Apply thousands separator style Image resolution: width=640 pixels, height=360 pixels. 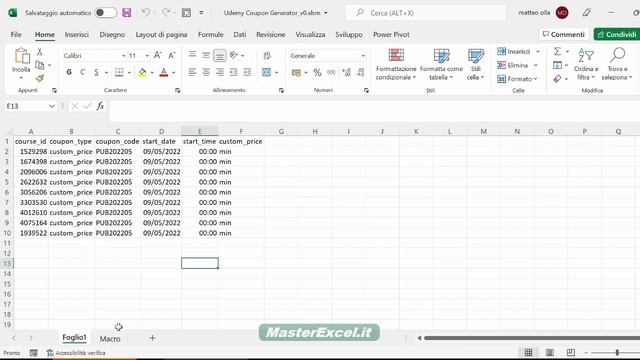tap(331, 72)
